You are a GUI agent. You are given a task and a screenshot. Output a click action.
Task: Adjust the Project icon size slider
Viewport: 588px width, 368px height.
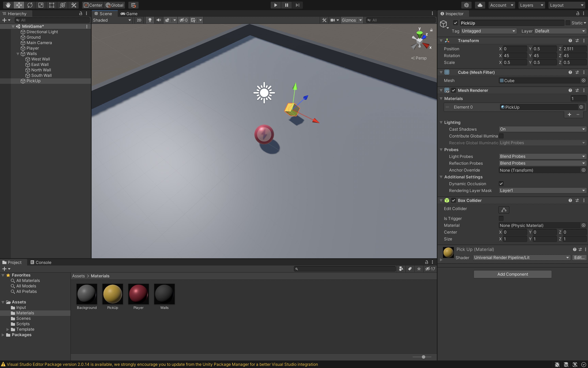423,357
